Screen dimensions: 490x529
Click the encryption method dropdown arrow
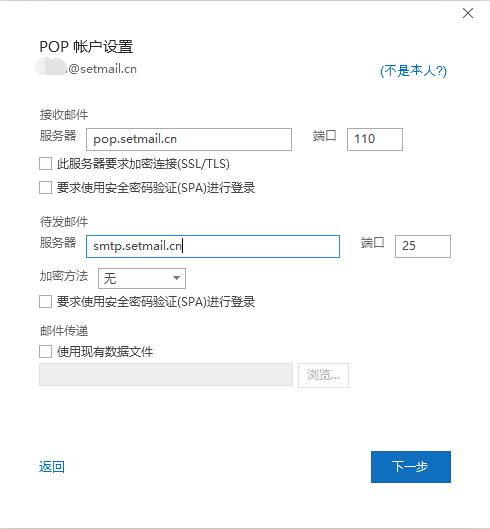pyautogui.click(x=176, y=278)
